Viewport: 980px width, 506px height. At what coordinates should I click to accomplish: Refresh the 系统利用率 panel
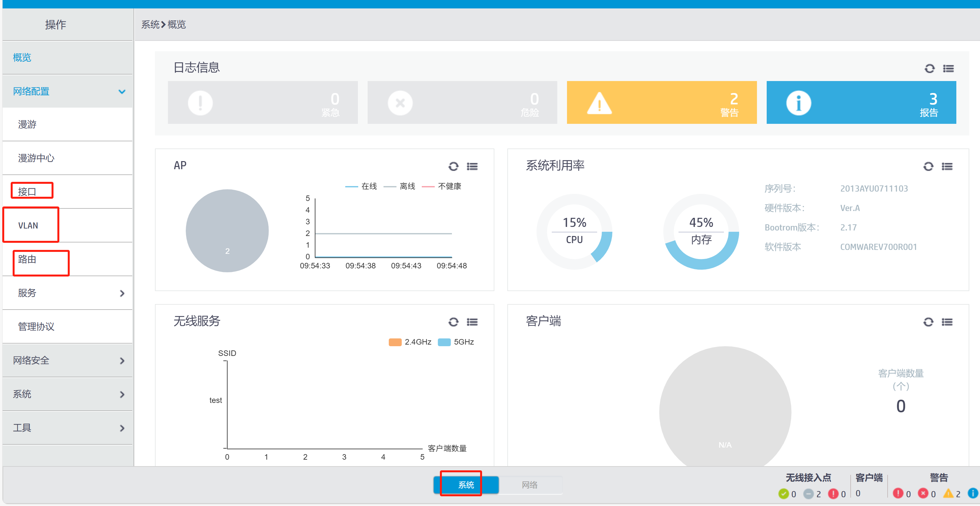(x=928, y=166)
